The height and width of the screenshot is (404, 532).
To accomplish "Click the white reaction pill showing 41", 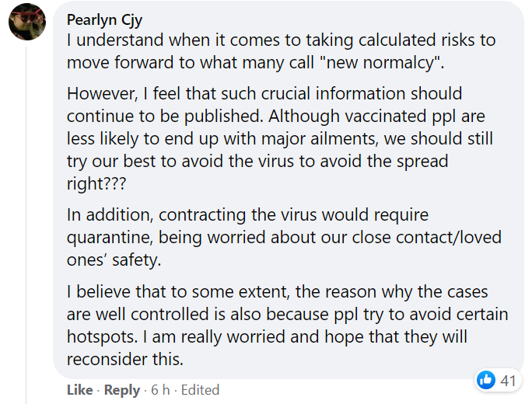I will click(498, 380).
